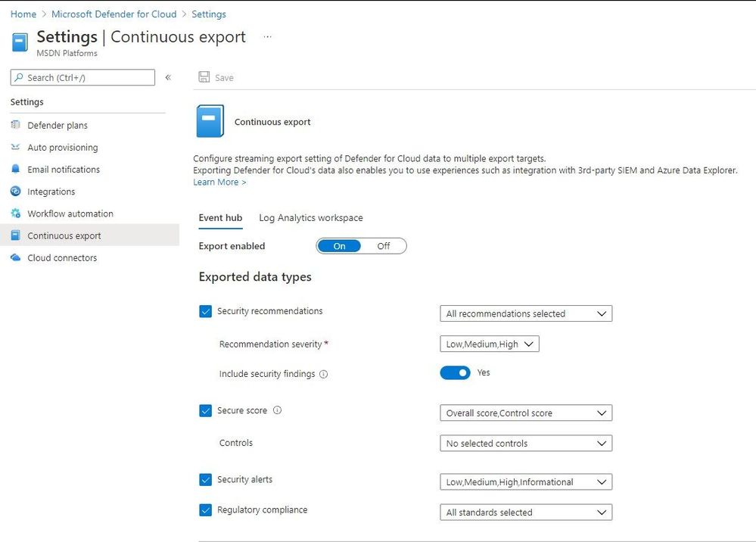Switch to the Event hub tab
Image resolution: width=756 pixels, height=542 pixels.
pyautogui.click(x=220, y=218)
